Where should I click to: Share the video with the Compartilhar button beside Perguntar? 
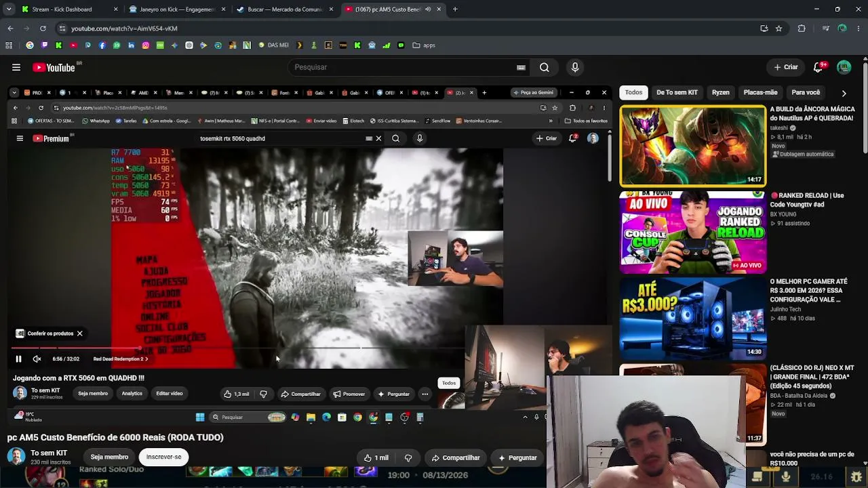(x=456, y=457)
